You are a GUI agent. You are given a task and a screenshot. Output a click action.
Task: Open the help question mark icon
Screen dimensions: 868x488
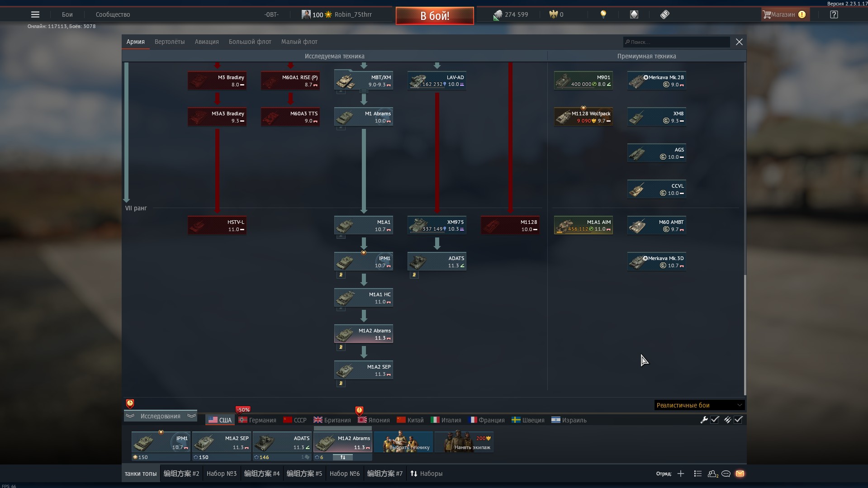(x=834, y=14)
